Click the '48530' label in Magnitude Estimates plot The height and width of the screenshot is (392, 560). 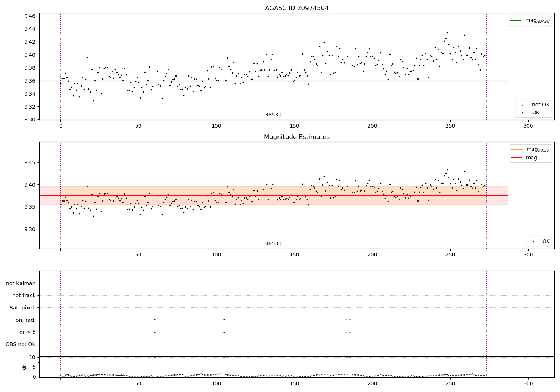[x=273, y=244]
